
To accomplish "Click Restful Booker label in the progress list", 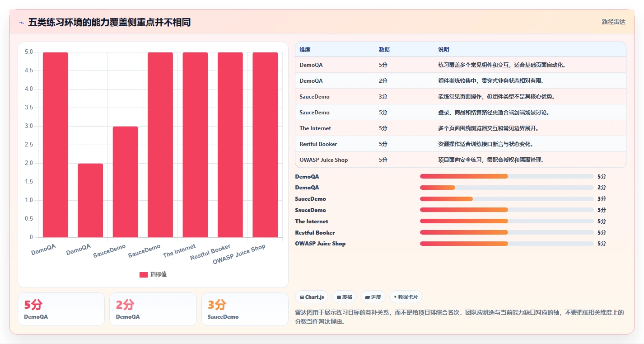I will pos(315,233).
